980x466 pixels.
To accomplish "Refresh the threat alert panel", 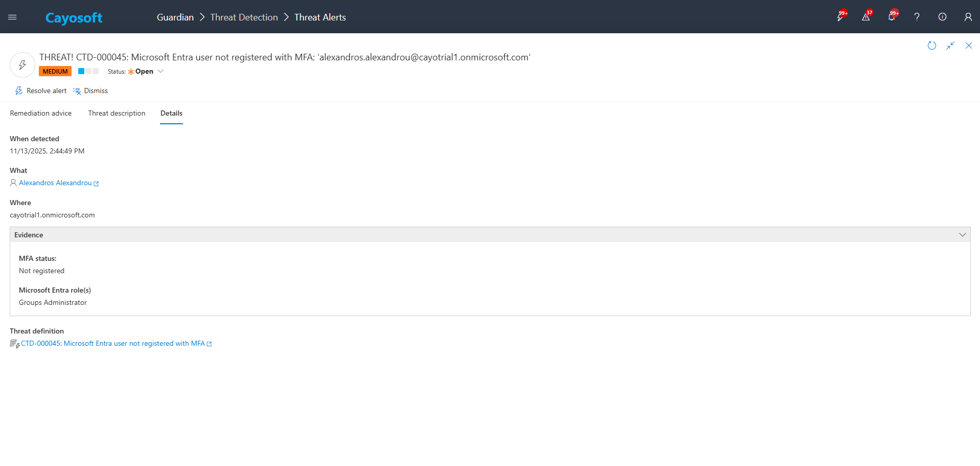I will point(931,46).
